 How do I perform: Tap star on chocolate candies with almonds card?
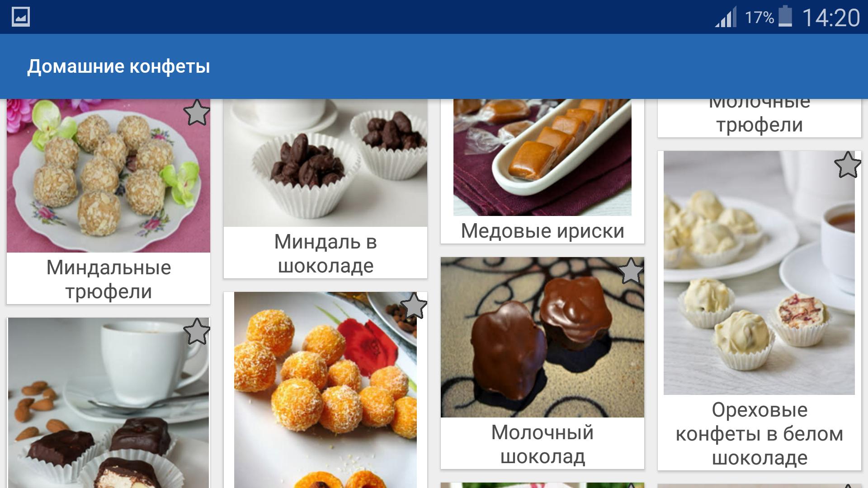click(x=197, y=331)
